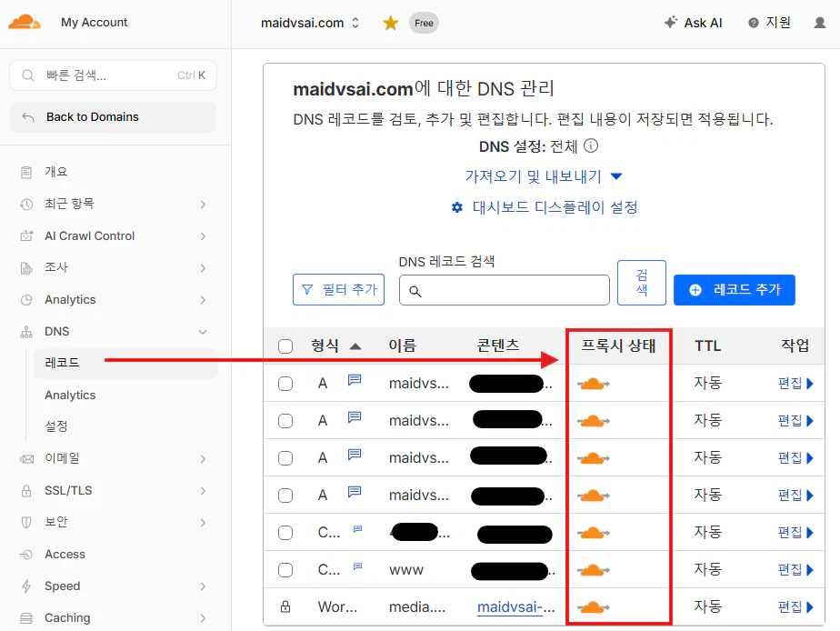Open the 레코드 page in sidebar

[125, 363]
